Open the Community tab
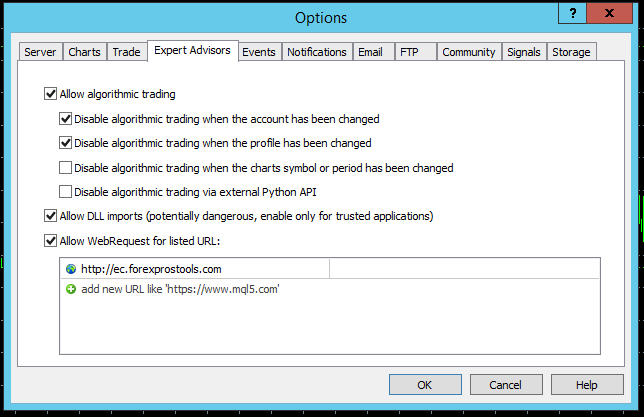 [468, 52]
